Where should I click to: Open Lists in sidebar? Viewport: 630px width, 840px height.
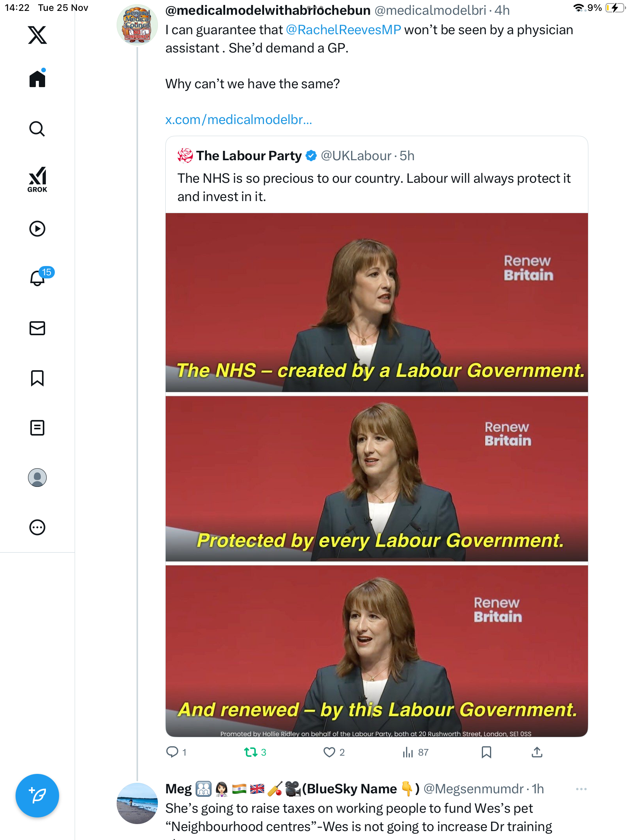click(37, 428)
